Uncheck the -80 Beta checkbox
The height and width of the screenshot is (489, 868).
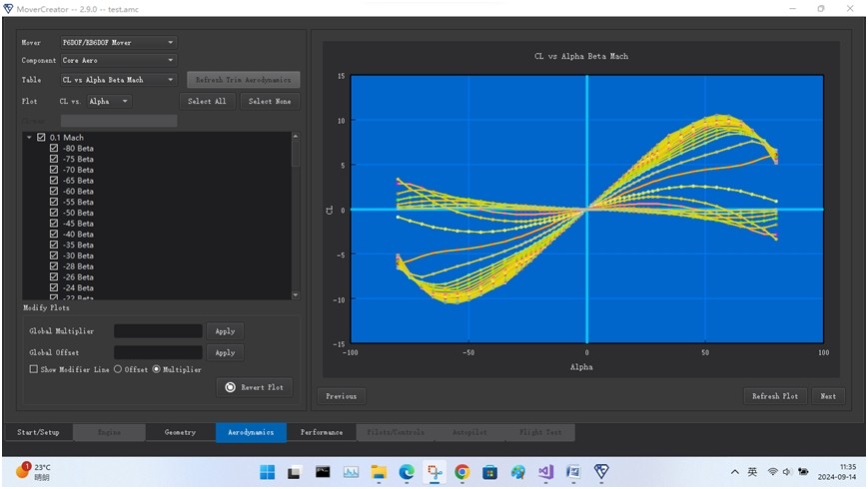[54, 149]
